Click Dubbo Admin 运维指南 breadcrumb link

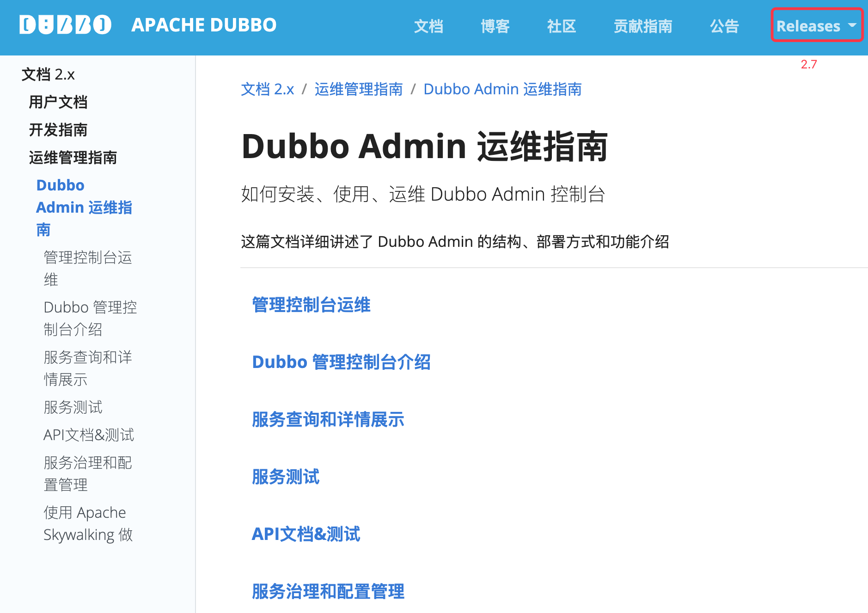click(x=502, y=89)
